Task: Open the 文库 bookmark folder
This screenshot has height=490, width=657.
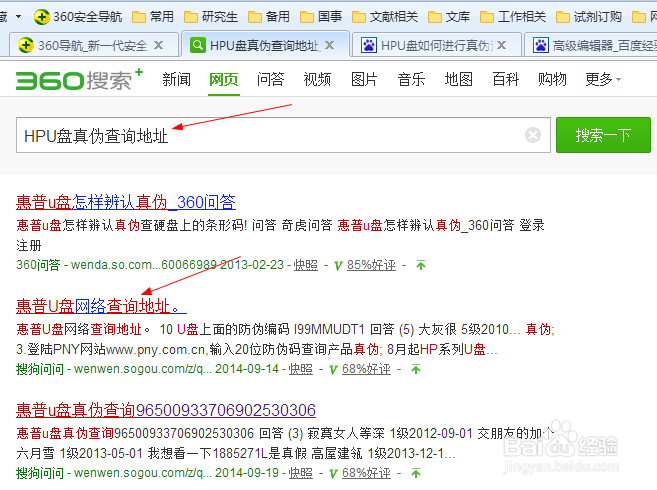Action: (449, 17)
